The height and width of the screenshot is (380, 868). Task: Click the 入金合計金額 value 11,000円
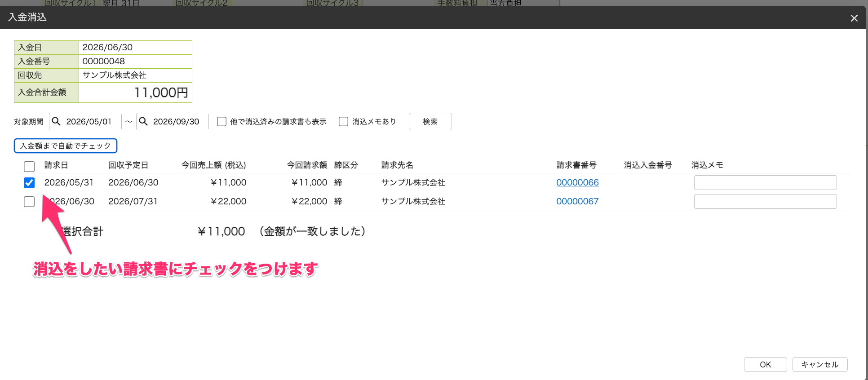(161, 93)
